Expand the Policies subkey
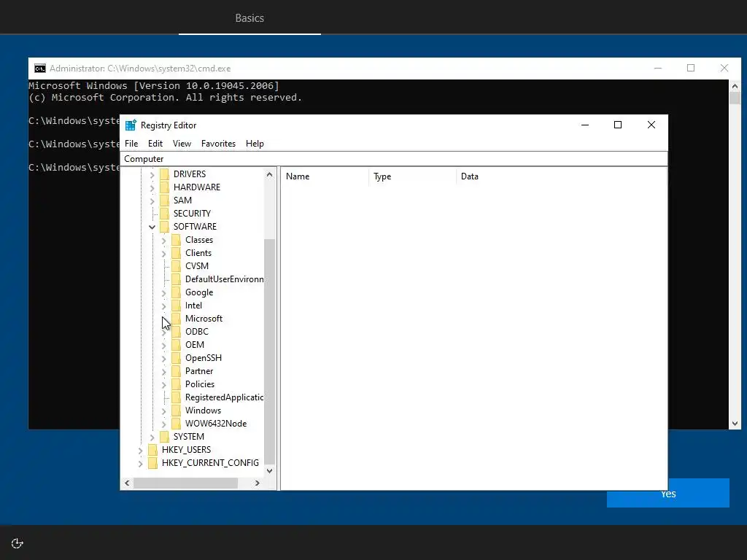The image size is (747, 560). 164,385
